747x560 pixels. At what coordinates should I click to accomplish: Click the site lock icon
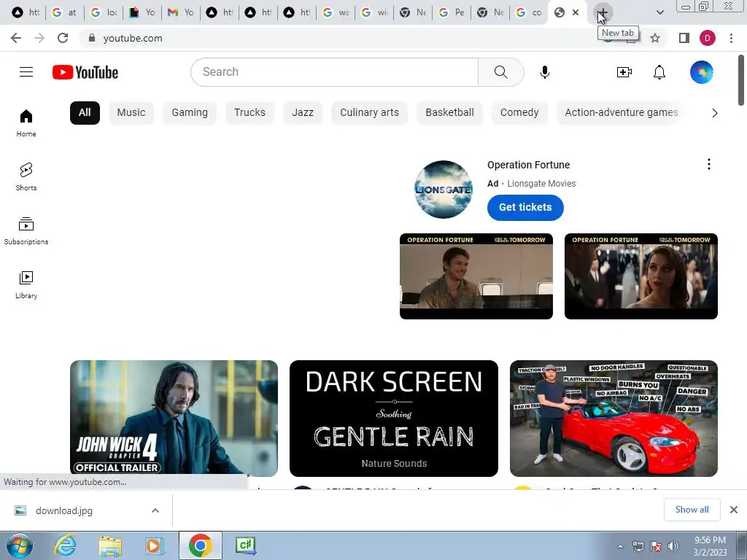point(92,38)
